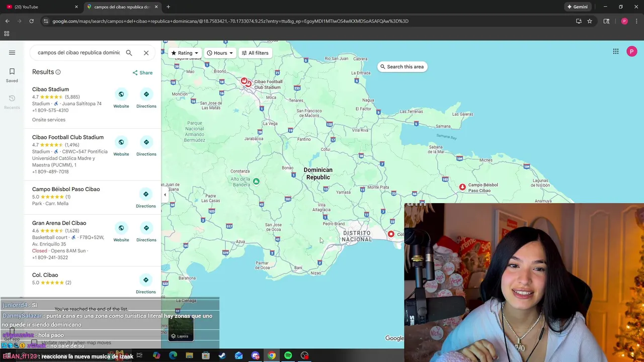Get directions to Campo Béisbol Paso Cibao
The height and width of the screenshot is (362, 644).
[x=146, y=198]
